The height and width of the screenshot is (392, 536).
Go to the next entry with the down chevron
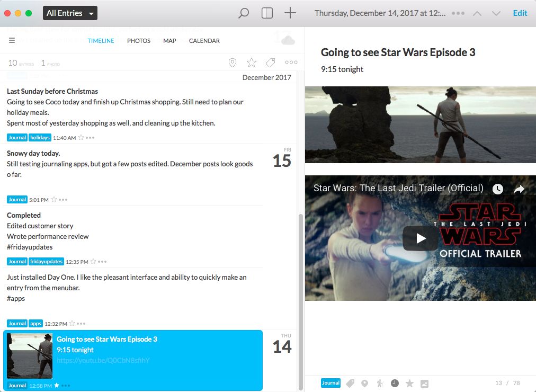click(496, 13)
